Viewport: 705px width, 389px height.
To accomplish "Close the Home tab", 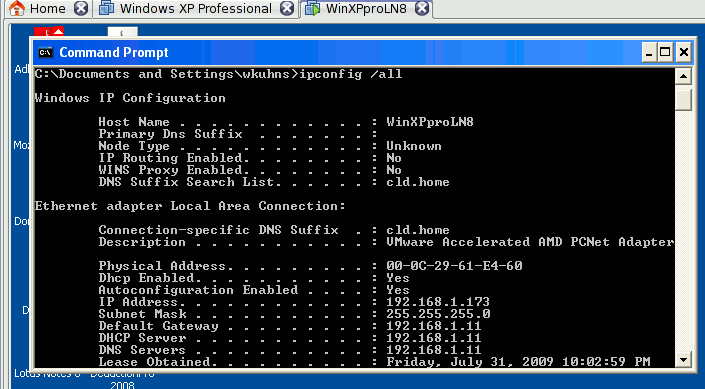I will pos(81,9).
